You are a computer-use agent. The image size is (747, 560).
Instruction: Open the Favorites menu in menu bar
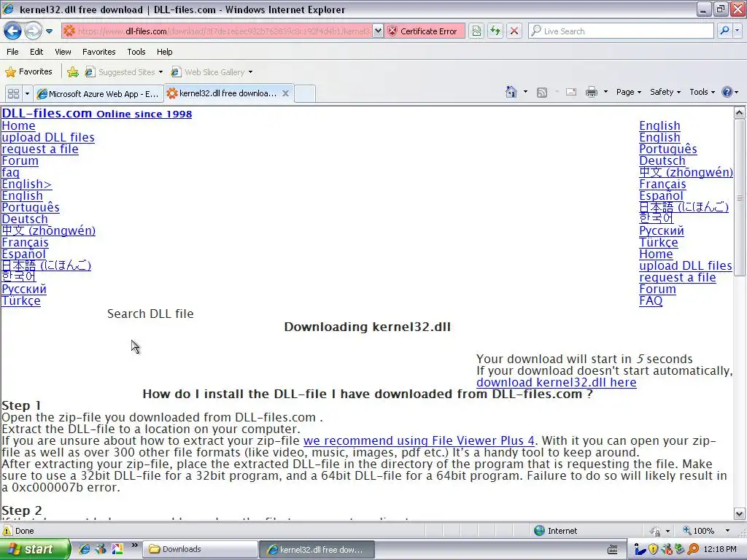tap(98, 52)
